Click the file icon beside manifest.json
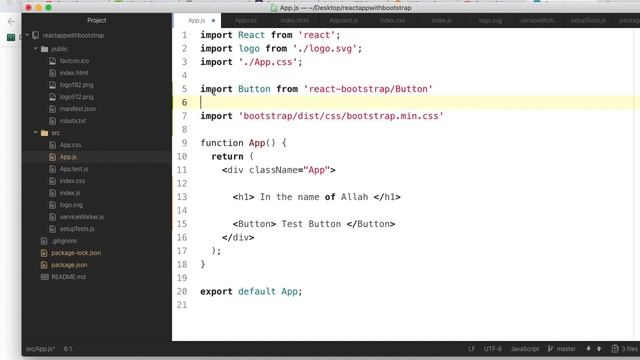Screen dimensions: 640x360 point(52,109)
